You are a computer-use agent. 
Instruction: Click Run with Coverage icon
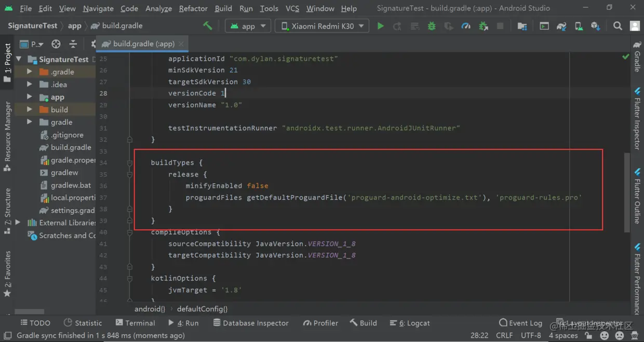click(x=449, y=26)
